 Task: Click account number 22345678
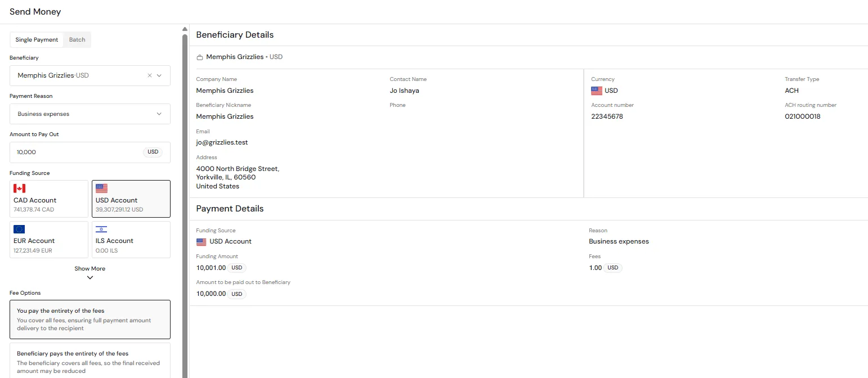tap(607, 116)
